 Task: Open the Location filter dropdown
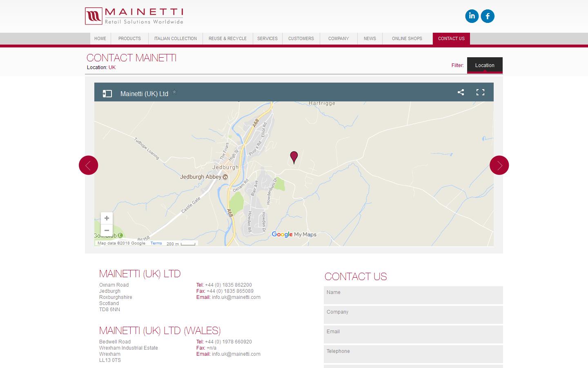[485, 65]
